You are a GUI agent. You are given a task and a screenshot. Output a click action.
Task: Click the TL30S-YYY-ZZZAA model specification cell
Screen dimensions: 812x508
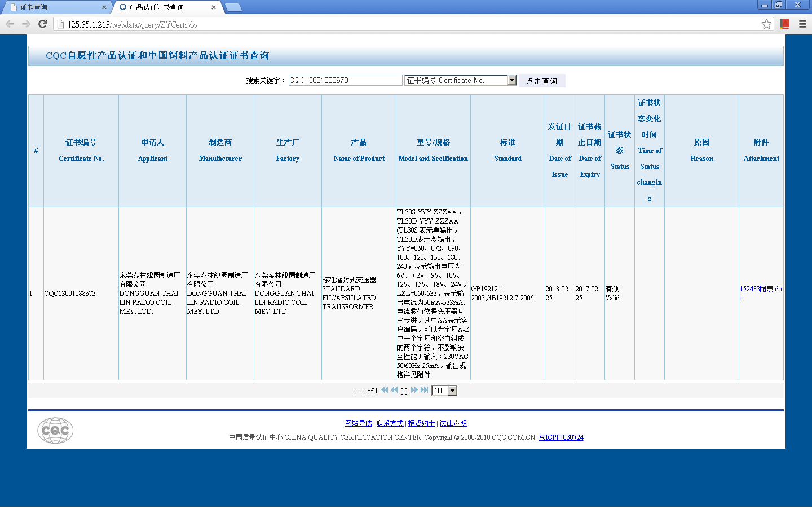[433, 294]
